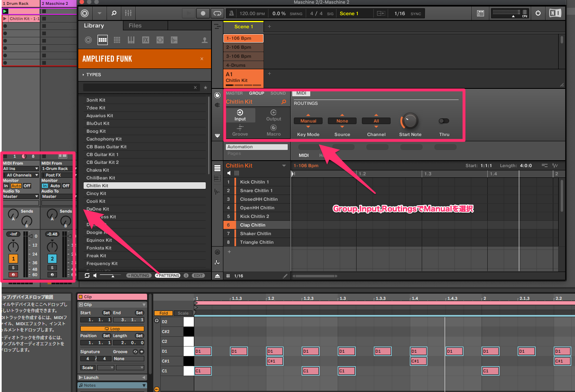Open the MIDI From All Ins dropdown
This screenshot has width=575, height=392.
20,169
